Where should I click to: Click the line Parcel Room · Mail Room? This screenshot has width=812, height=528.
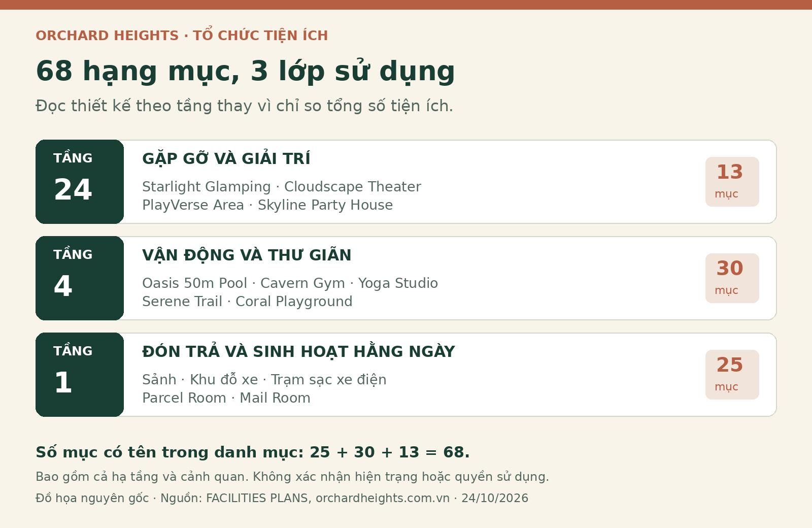[226, 398]
